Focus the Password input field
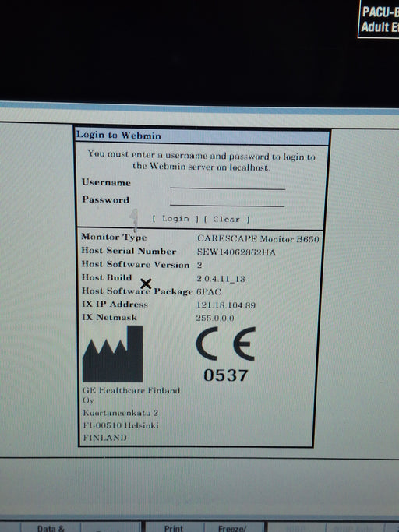 [x=227, y=200]
